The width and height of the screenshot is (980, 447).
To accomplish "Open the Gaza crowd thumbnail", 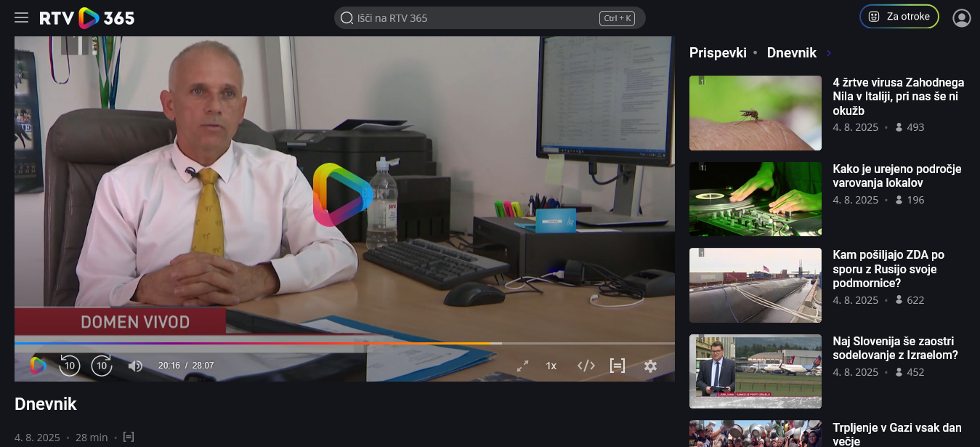I will click(x=756, y=434).
